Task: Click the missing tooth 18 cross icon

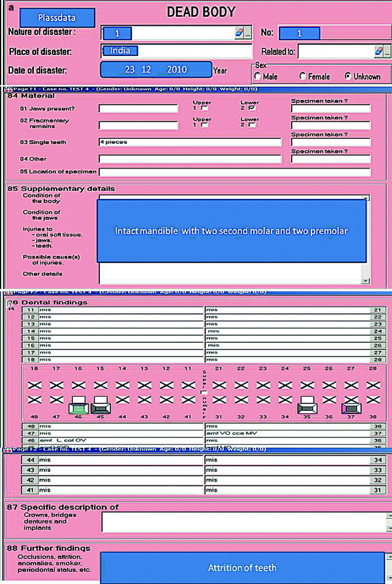Action: 34,385
